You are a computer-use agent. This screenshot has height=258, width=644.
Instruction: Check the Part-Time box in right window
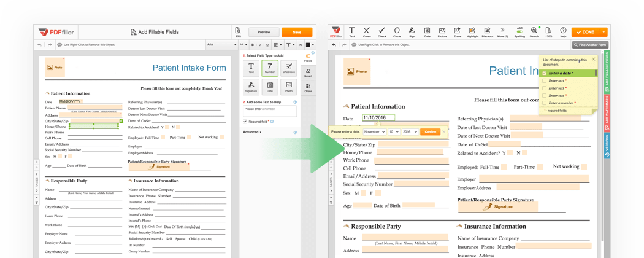pyautogui.click(x=540, y=166)
